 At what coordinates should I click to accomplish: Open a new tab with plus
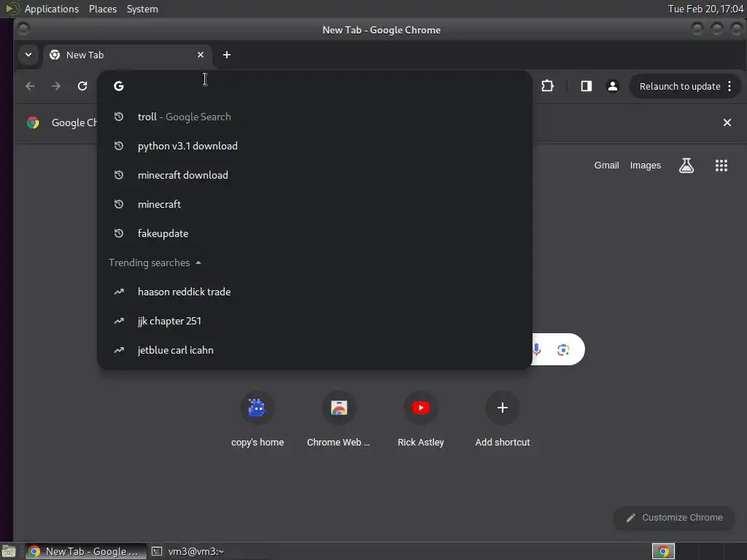227,55
